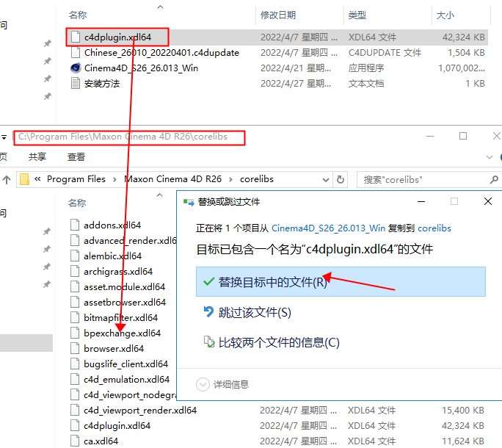Click the search magnifier icon
502x448 pixels.
pyautogui.click(x=494, y=179)
